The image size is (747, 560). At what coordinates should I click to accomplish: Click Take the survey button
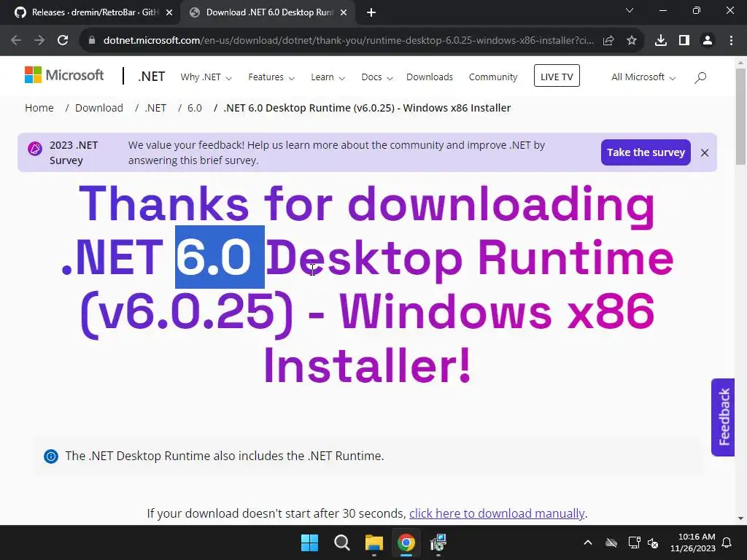[x=646, y=152]
